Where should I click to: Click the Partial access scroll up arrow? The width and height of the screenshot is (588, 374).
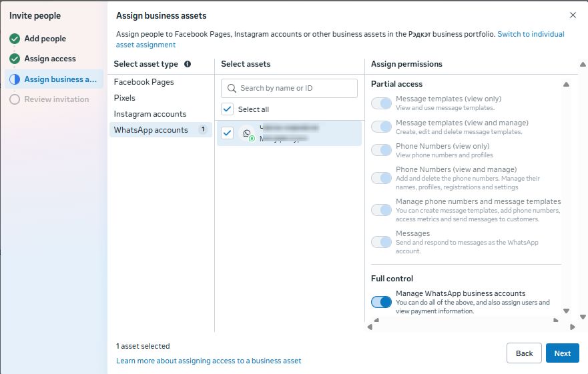click(566, 85)
